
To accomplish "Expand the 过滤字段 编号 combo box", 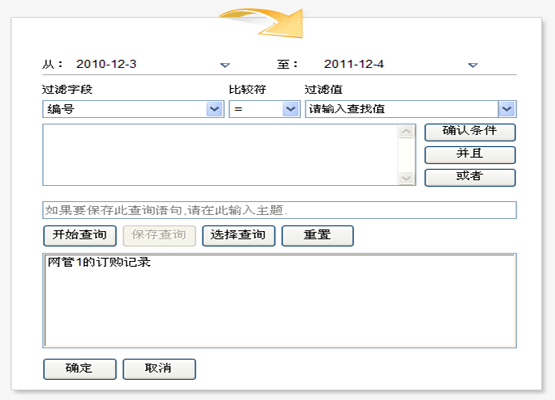I will coord(214,109).
